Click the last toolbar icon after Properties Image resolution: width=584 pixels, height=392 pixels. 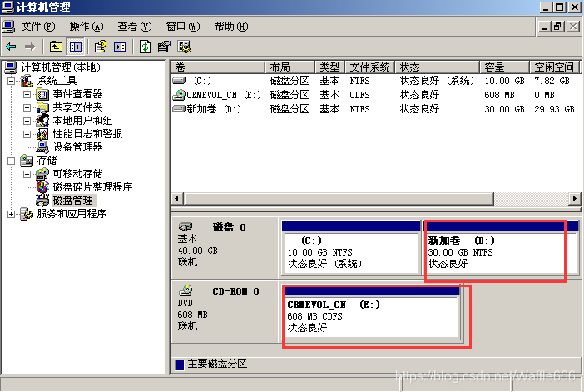click(x=184, y=47)
